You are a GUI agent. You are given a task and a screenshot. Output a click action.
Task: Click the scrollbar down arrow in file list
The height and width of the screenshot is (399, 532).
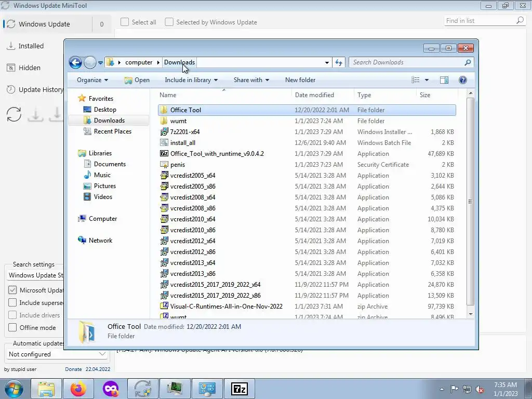[470, 314]
